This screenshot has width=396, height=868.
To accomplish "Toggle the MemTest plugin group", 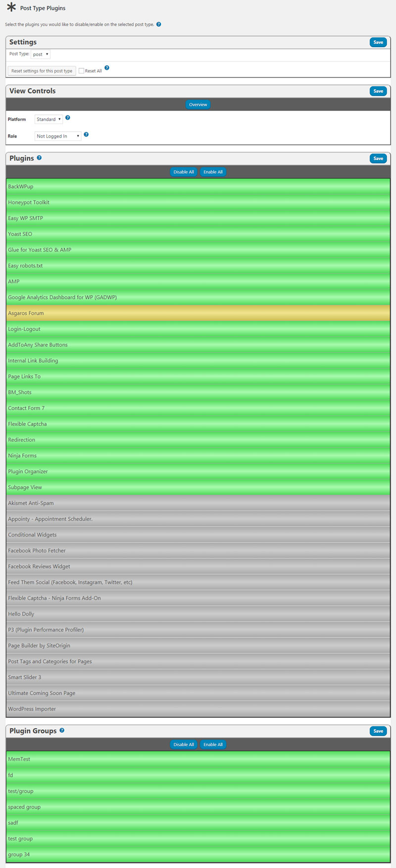I will point(198,759).
